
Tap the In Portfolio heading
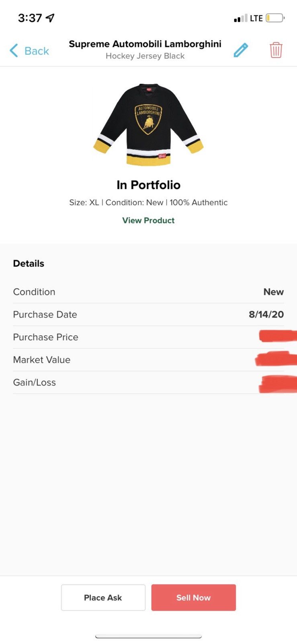pyautogui.click(x=148, y=185)
